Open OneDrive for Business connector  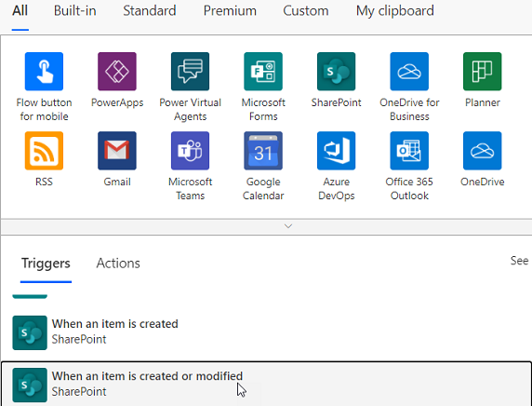[x=409, y=72]
